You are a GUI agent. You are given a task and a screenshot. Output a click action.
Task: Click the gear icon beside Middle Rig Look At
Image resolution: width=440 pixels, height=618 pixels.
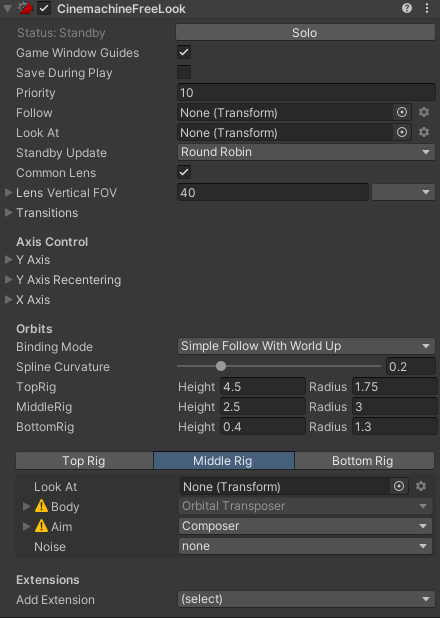click(x=421, y=486)
